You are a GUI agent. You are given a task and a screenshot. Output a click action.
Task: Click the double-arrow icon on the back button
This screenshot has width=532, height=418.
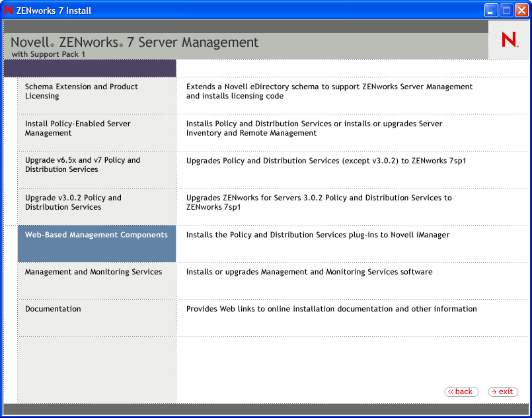(x=451, y=392)
